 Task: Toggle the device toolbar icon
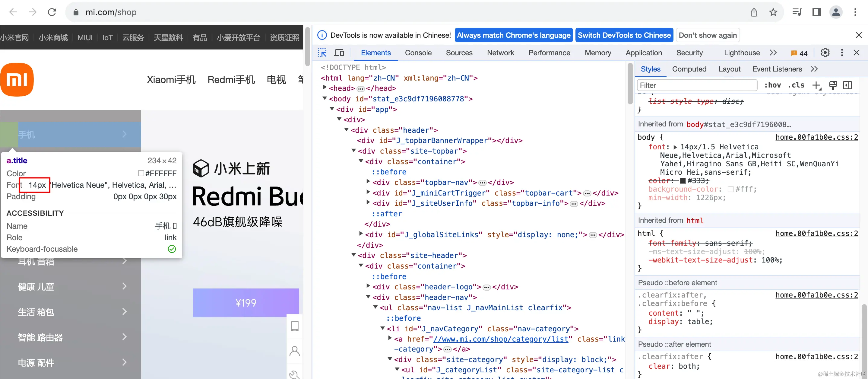pos(339,53)
